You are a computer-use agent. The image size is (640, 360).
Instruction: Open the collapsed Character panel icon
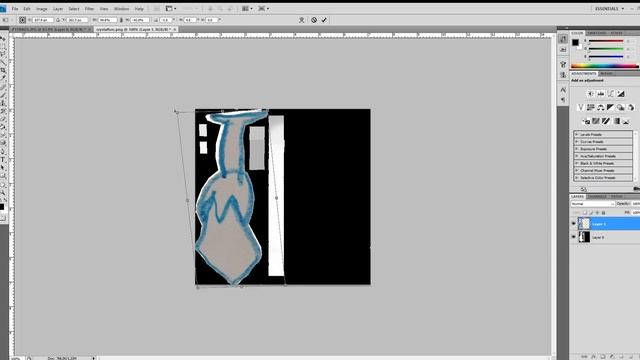click(x=563, y=90)
